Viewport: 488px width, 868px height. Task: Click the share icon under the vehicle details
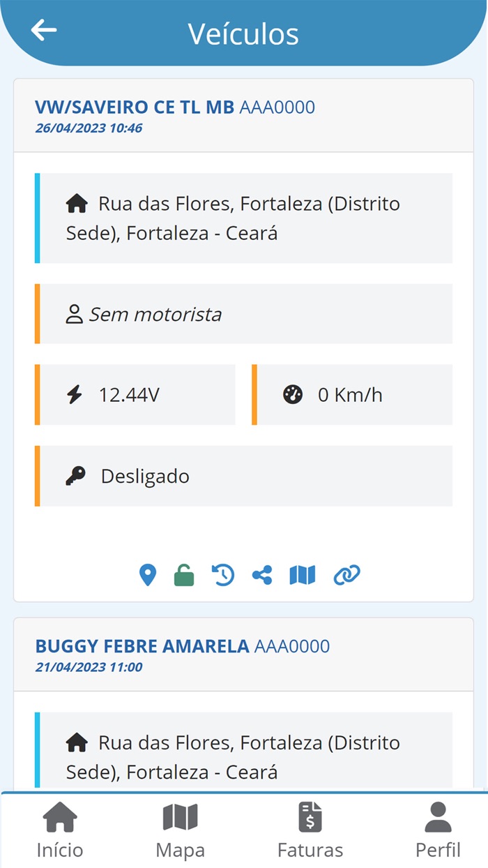coord(262,575)
